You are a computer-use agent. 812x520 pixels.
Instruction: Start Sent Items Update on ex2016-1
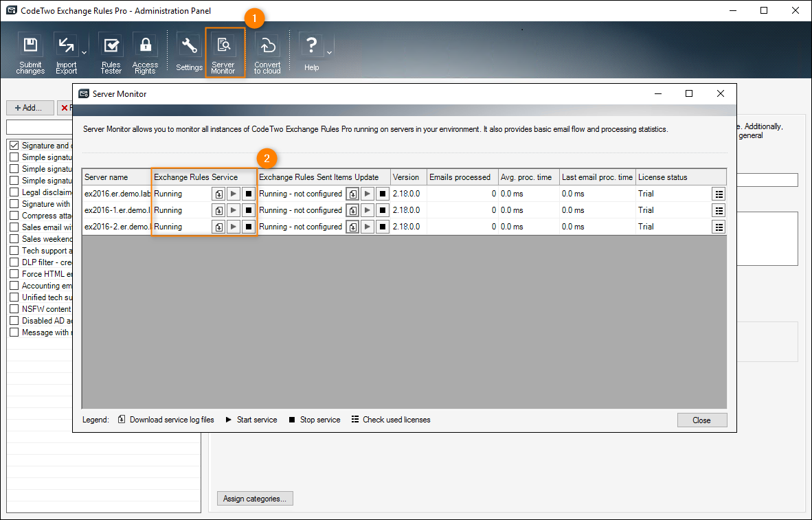click(368, 211)
